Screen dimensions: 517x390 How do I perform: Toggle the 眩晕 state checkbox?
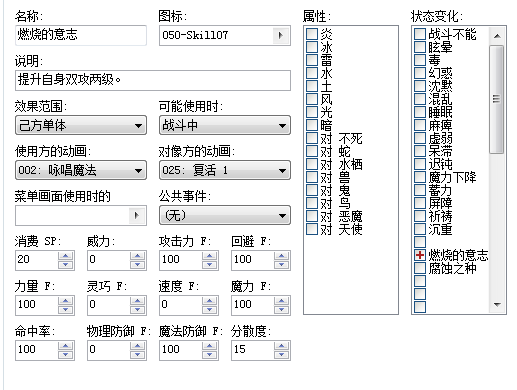click(x=420, y=47)
